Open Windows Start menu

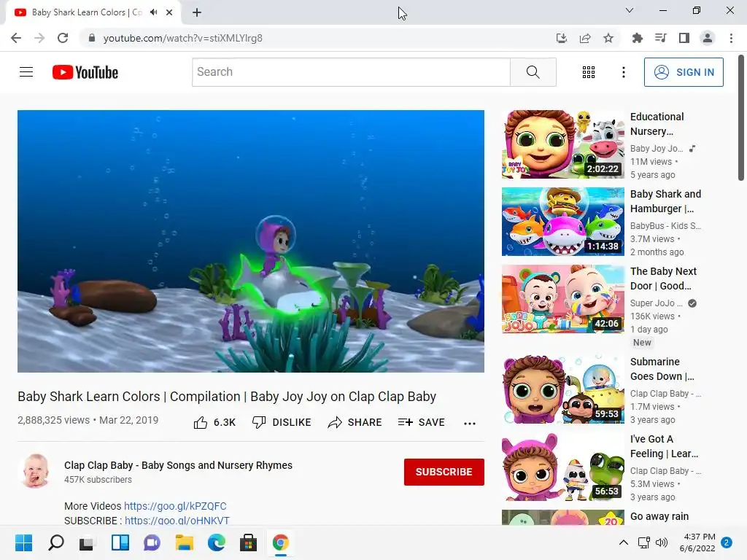(23, 542)
